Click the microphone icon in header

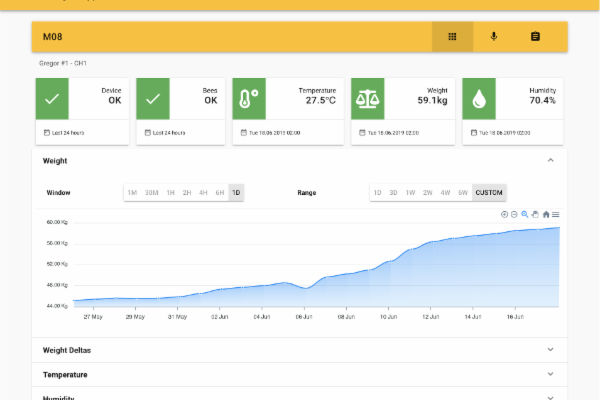pyautogui.click(x=493, y=37)
